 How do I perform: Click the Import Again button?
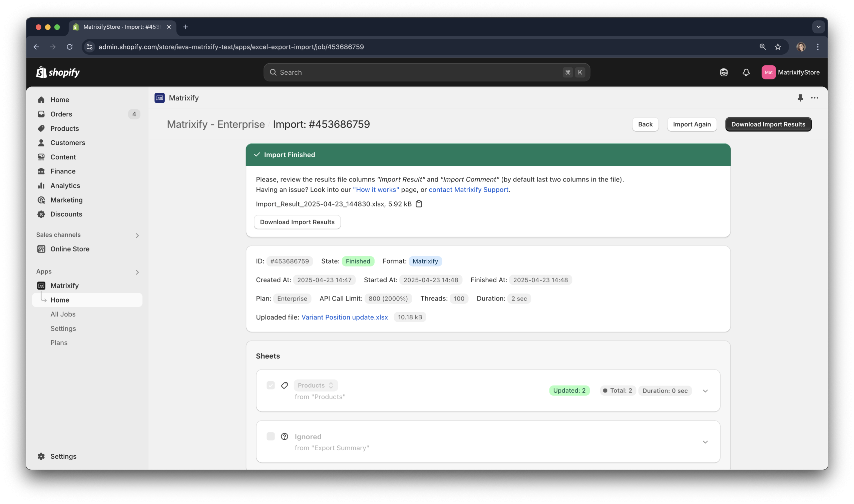pyautogui.click(x=691, y=124)
